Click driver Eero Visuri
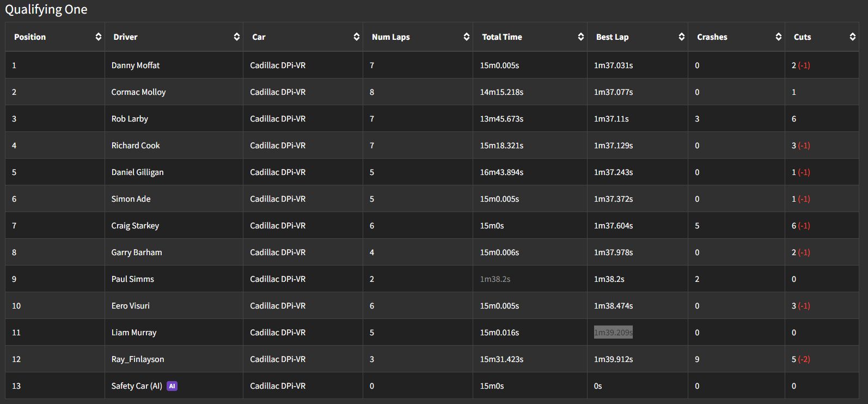 click(131, 306)
